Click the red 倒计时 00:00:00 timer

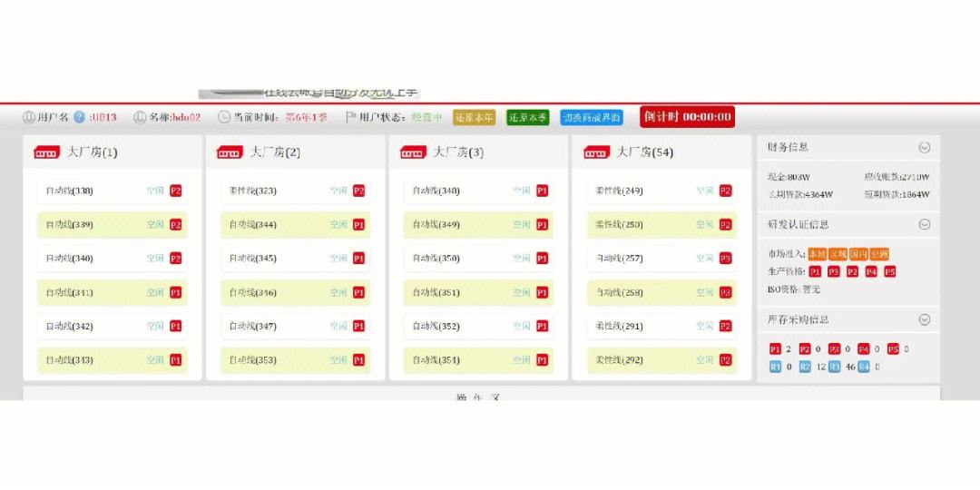point(687,117)
